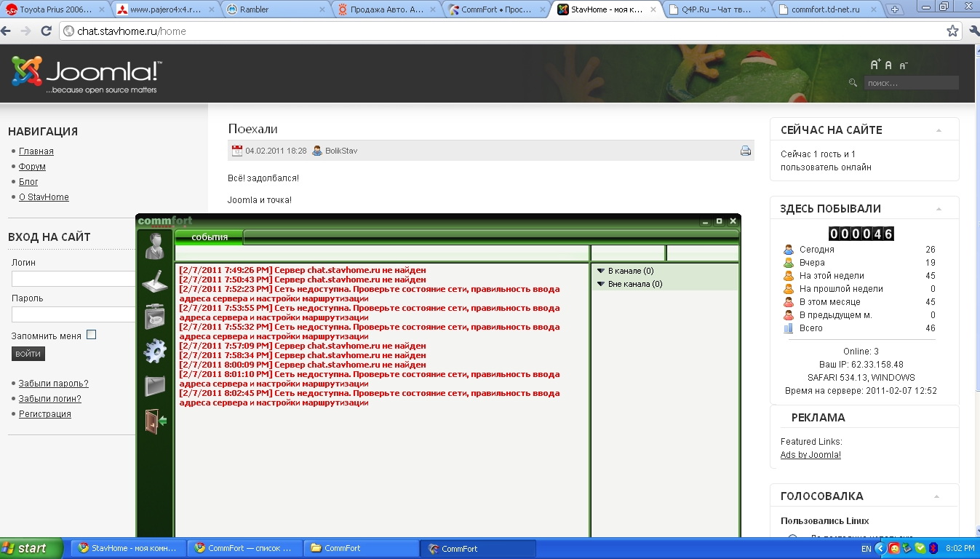Viewport: 980px width, 559px height.
Task: Collapse the 'Вне канала (0)' user list
Action: (x=601, y=284)
